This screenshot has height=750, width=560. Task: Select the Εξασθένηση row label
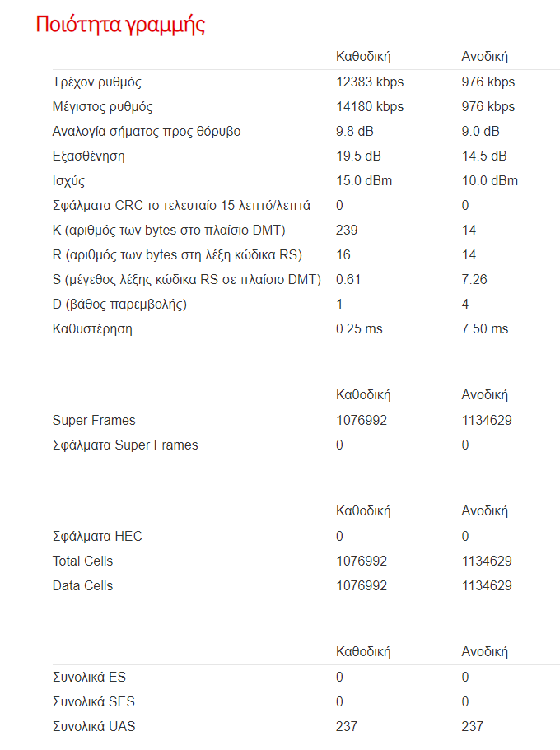coord(89,156)
